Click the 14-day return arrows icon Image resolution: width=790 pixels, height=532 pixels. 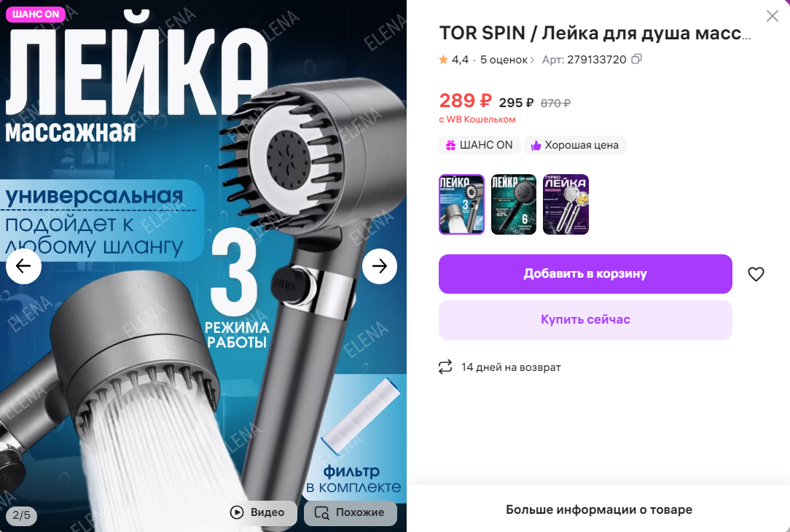[445, 367]
